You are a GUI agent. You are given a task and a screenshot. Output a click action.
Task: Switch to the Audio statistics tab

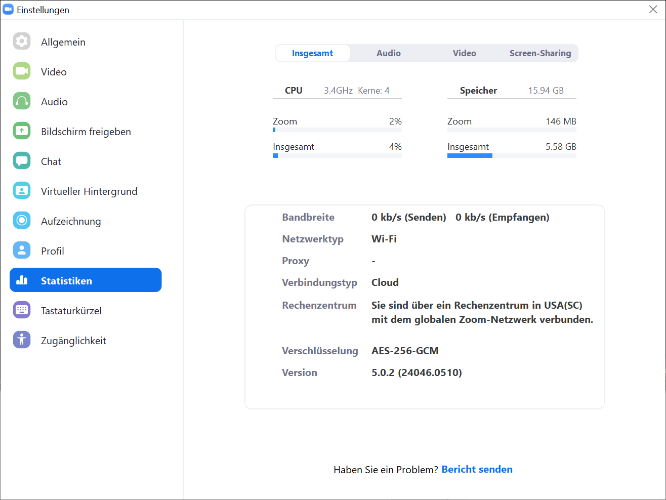[388, 53]
